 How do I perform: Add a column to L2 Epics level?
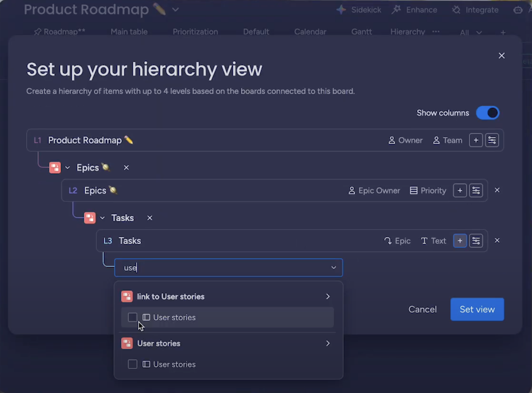(x=460, y=190)
